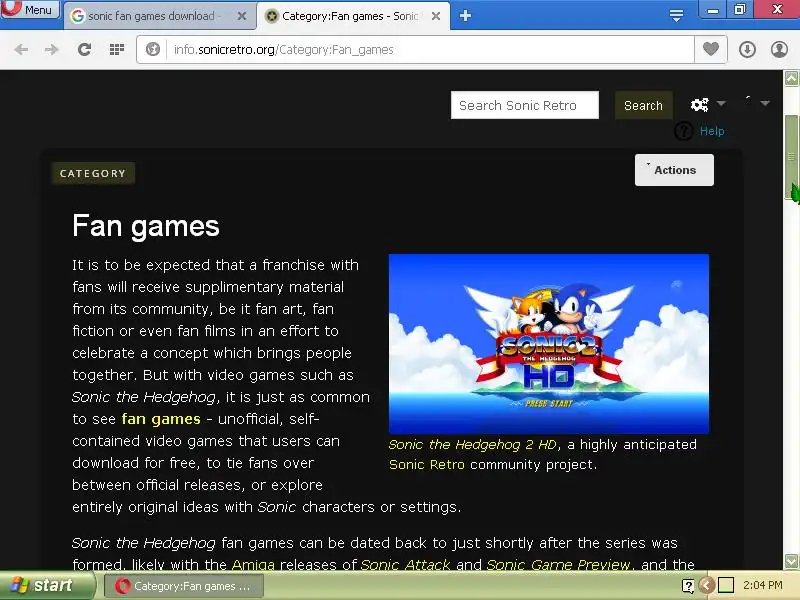Open the Sonic Attack link
Image resolution: width=800 pixels, height=600 pixels.
click(405, 564)
